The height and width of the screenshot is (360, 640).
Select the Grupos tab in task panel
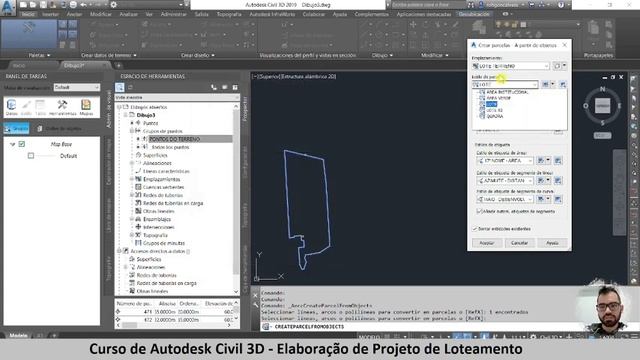(x=16, y=129)
